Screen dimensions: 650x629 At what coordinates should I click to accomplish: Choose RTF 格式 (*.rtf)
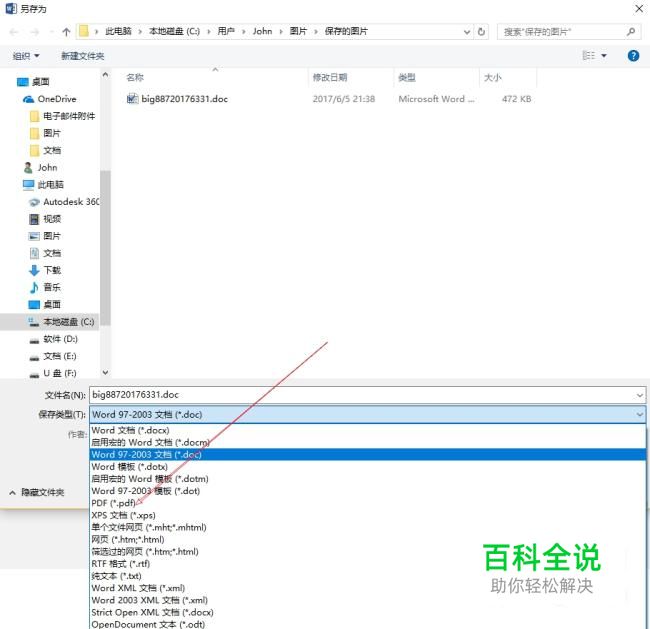coord(368,564)
